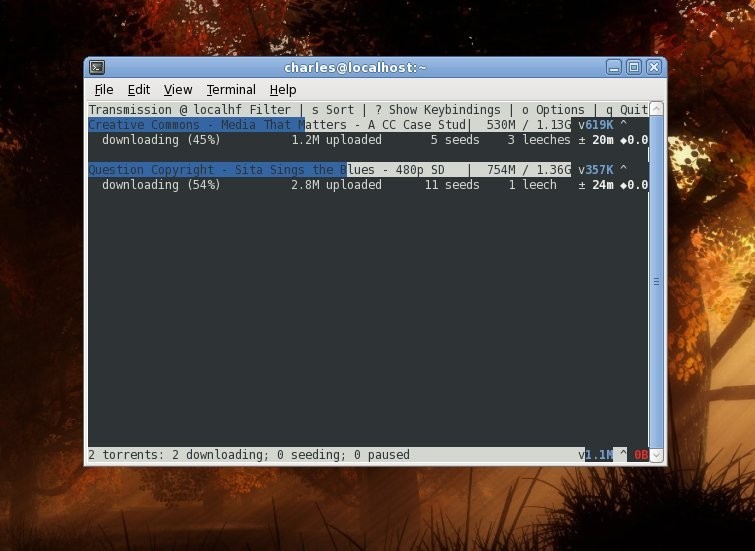This screenshot has height=551, width=755.
Task: Click the 619K download speed indicator
Action: 596,125
